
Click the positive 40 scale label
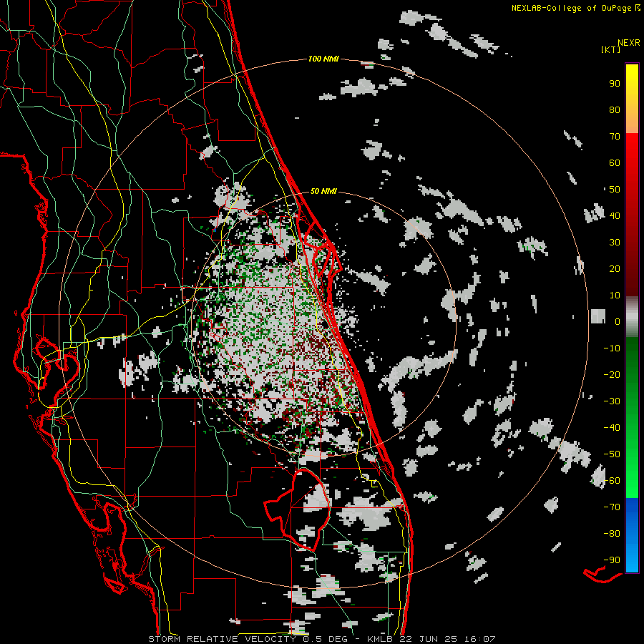pyautogui.click(x=615, y=216)
